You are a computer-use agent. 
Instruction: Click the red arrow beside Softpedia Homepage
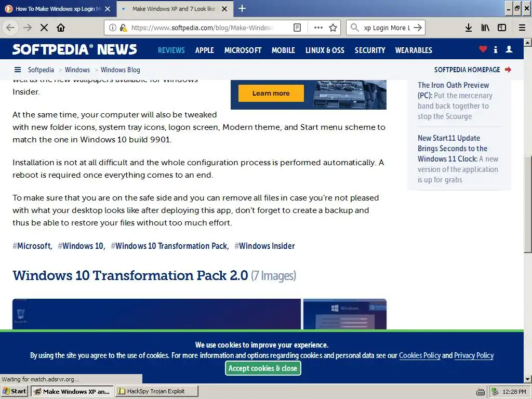[508, 70]
